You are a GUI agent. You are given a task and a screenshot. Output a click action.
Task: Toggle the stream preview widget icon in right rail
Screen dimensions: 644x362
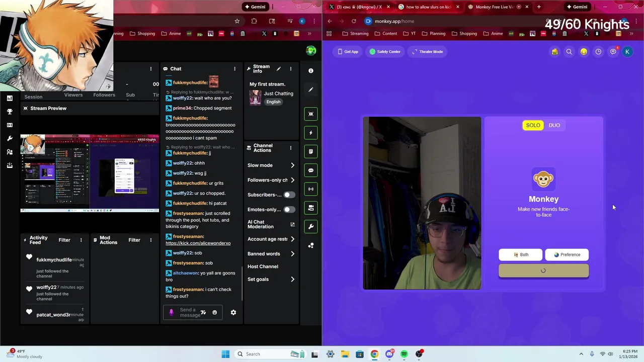click(311, 114)
